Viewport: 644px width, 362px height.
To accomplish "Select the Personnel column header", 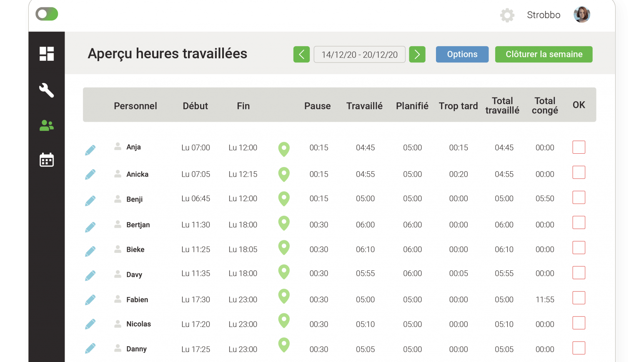I will pyautogui.click(x=135, y=106).
